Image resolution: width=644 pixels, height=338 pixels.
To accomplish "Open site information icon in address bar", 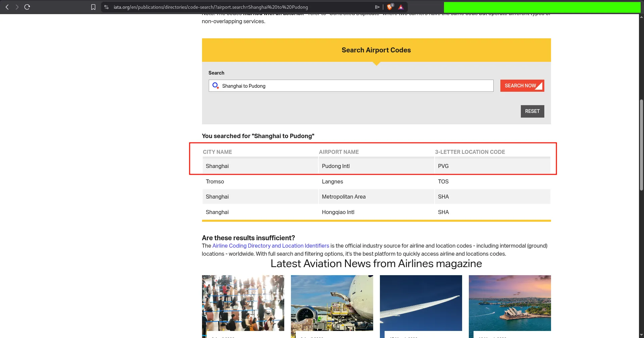I will 106,7.
